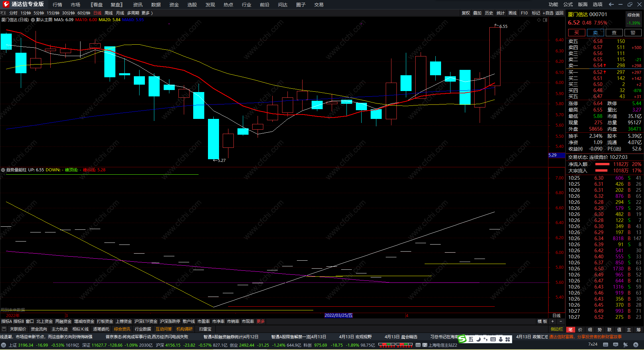Click the Sogou input method S logo
Image resolution: width=644 pixels, height=350 pixels.
click(462, 339)
